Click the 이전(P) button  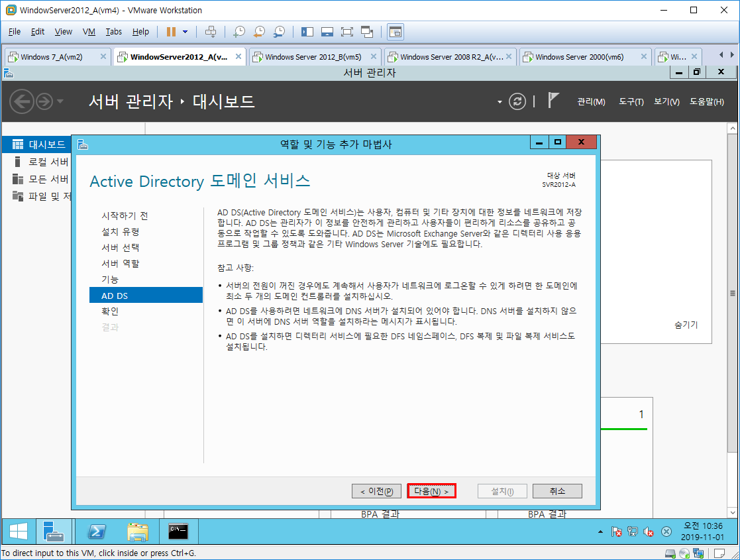click(376, 491)
